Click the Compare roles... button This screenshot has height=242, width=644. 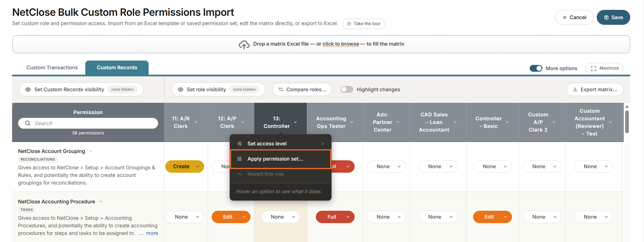pyautogui.click(x=302, y=89)
